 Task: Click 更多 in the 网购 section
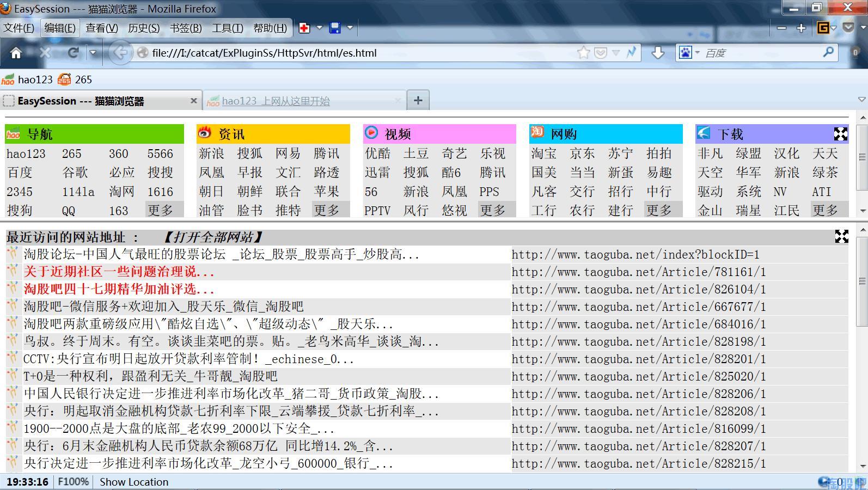pos(659,210)
